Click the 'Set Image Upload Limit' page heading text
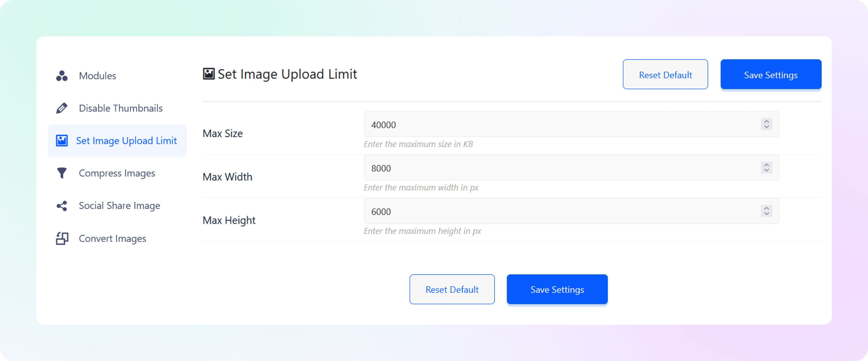Screen dimensions: 868x361 [287, 74]
